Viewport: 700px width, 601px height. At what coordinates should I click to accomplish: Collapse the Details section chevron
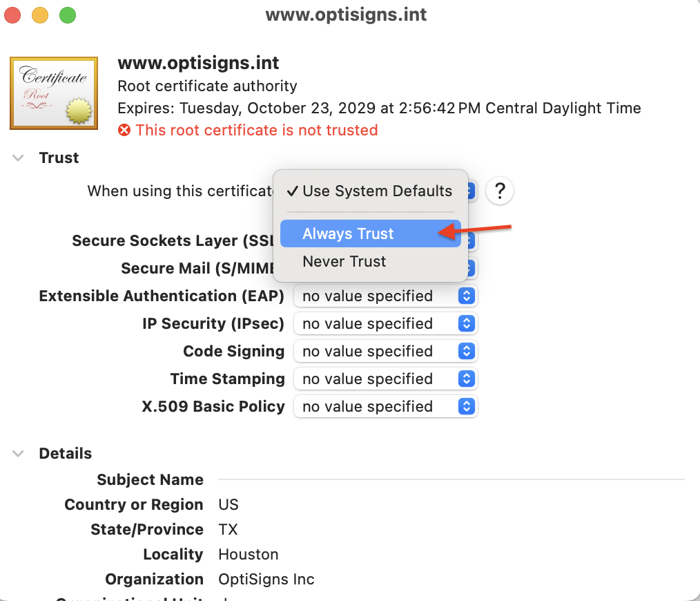pyautogui.click(x=18, y=454)
